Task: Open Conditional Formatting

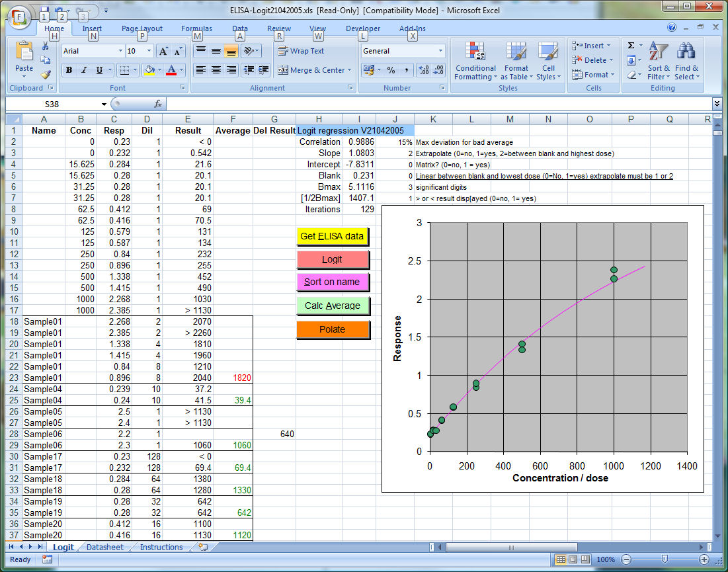Action: [475, 61]
